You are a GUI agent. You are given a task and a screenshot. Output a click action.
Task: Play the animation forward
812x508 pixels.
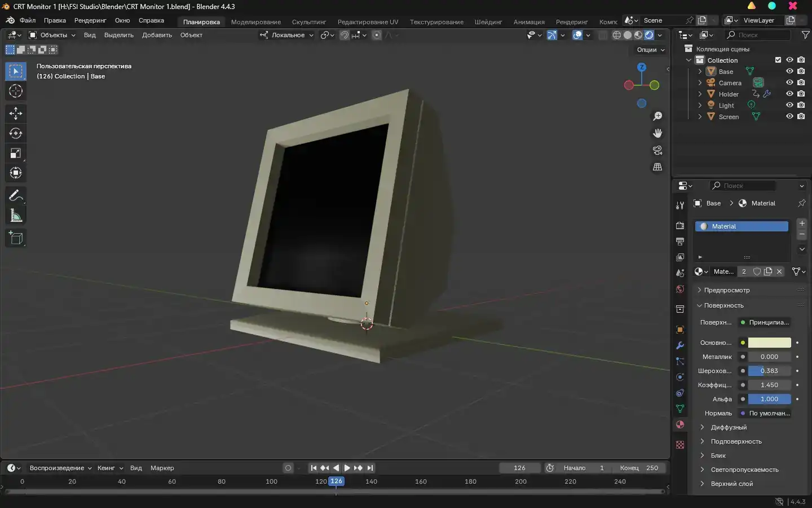(347, 468)
